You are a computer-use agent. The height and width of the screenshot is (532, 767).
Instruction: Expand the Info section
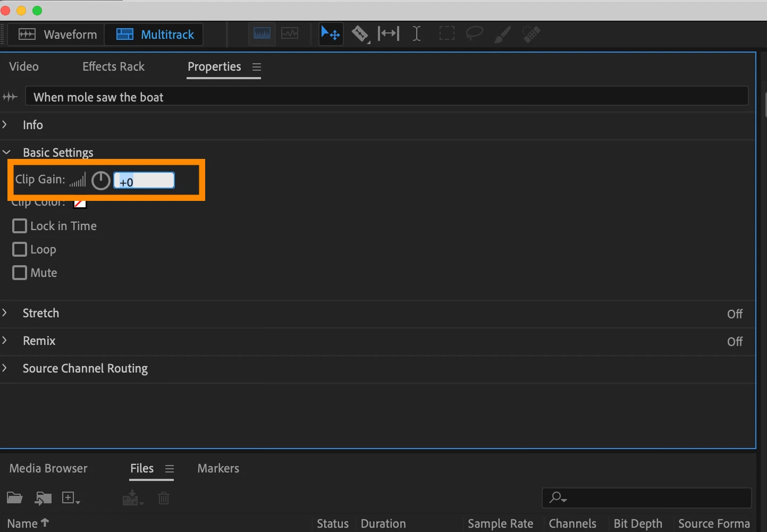click(x=5, y=124)
